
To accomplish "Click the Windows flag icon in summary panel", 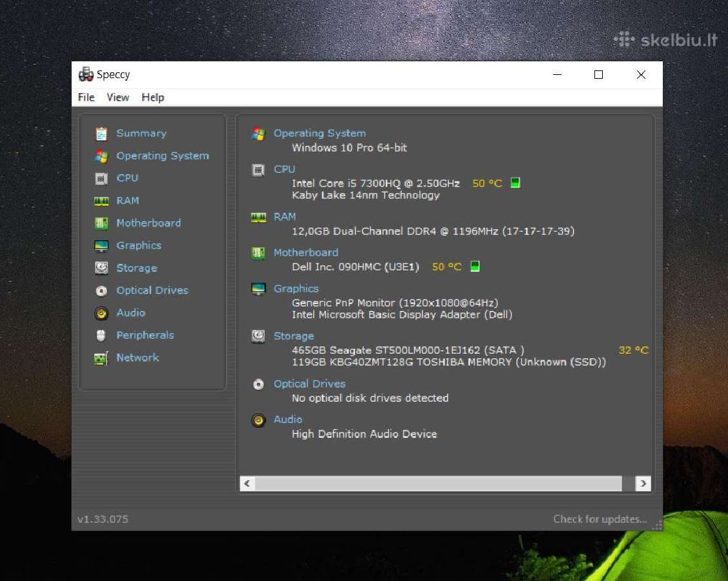I will 258,134.
